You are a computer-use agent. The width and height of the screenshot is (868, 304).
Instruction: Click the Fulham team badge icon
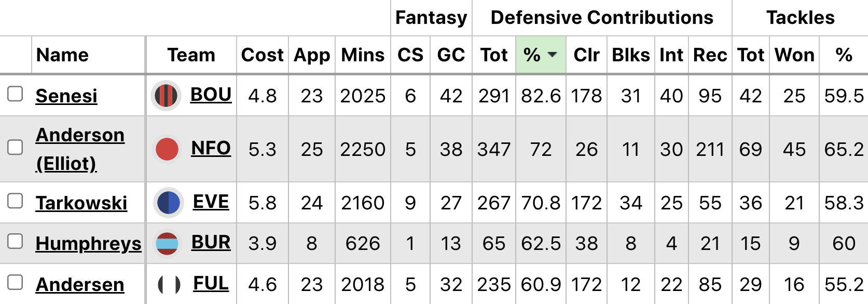pyautogui.click(x=169, y=284)
